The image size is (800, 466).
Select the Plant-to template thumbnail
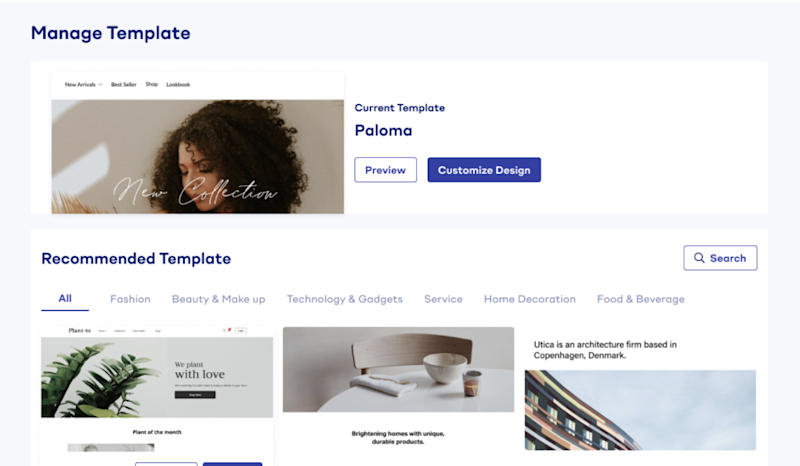pos(157,396)
